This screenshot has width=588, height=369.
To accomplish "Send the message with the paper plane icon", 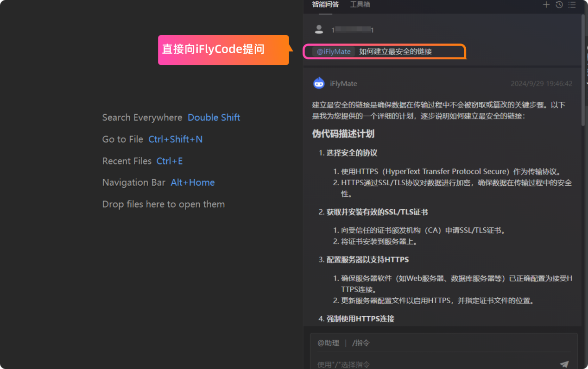I will 564,364.
